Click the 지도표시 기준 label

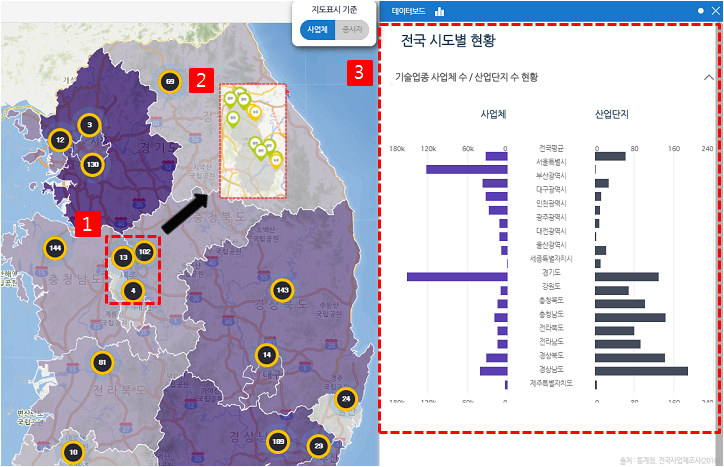[334, 10]
